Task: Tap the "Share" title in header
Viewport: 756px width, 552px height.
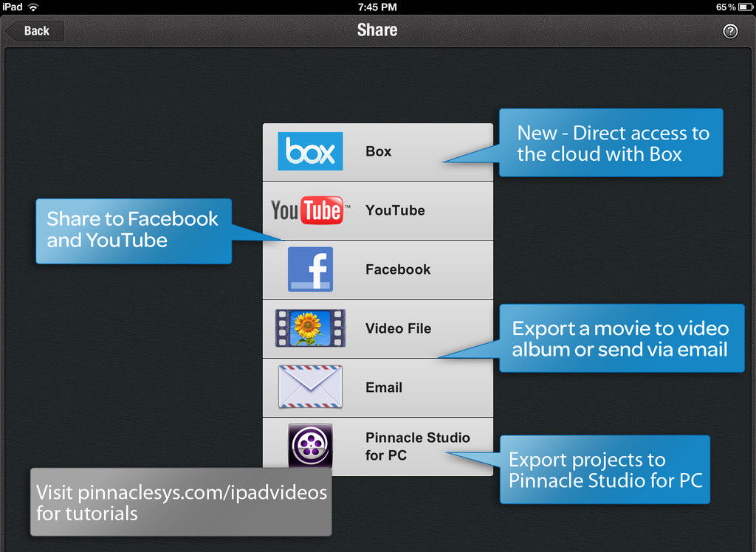Action: point(377,30)
